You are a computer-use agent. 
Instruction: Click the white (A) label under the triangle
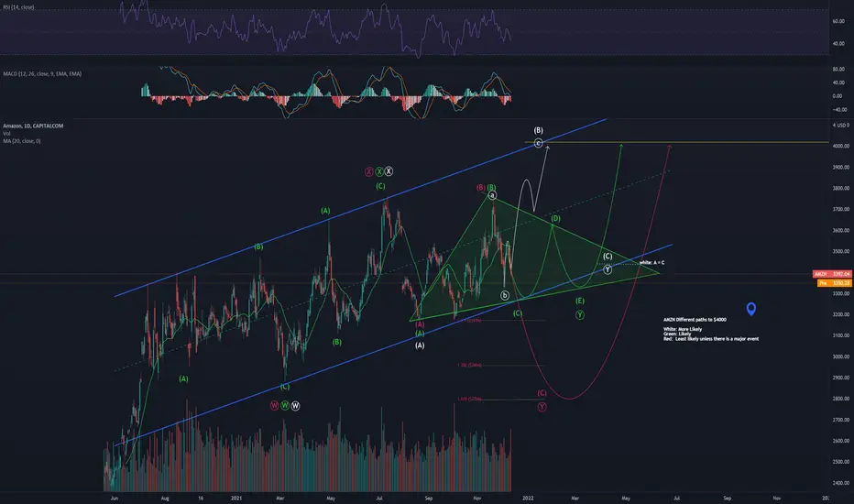pos(420,345)
